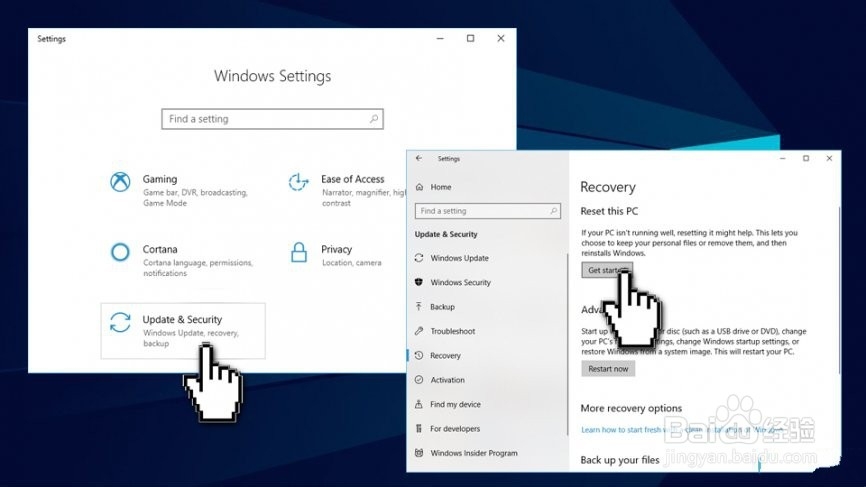This screenshot has width=866, height=487.
Task: Click the Windows Insider Program icon
Action: tap(419, 453)
